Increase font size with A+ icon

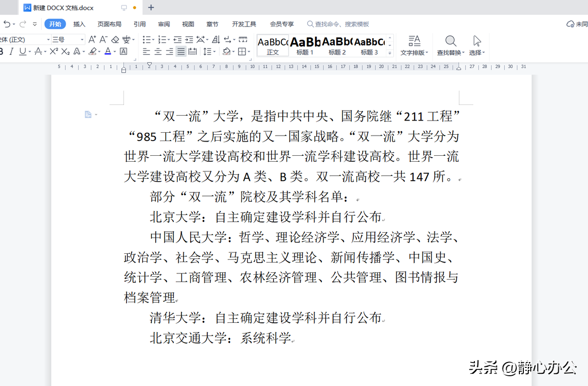click(x=92, y=39)
